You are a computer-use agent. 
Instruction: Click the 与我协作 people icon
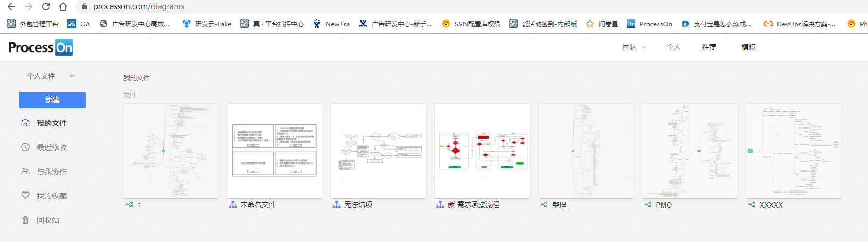(25, 171)
